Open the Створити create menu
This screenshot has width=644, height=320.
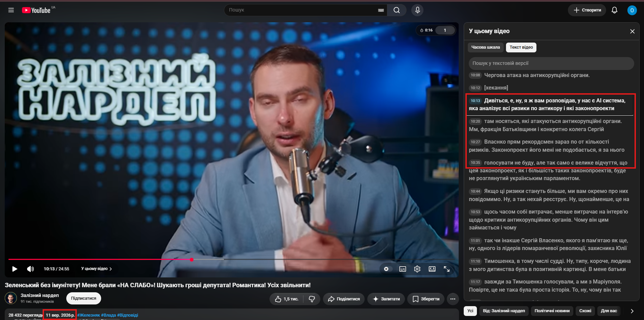click(587, 10)
